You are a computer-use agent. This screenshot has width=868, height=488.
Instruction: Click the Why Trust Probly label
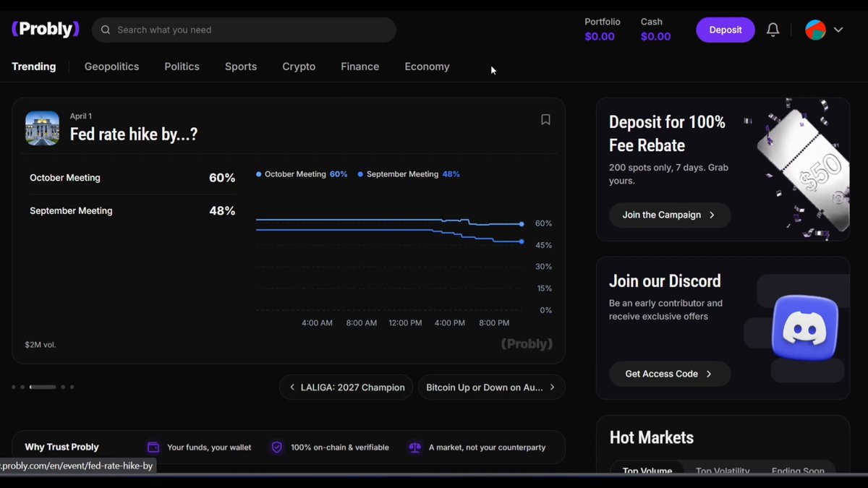62,448
